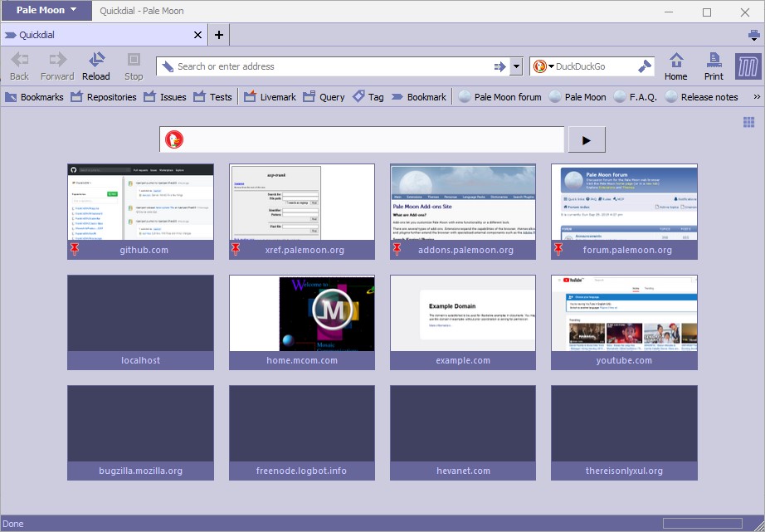Unpin the github.com tile
The width and height of the screenshot is (765, 532).
(75, 250)
